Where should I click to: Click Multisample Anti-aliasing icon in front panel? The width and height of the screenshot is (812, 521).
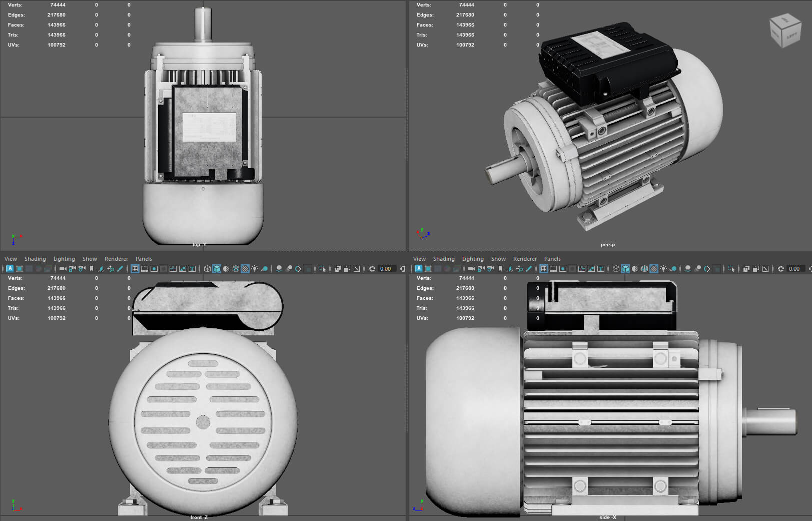coord(298,269)
